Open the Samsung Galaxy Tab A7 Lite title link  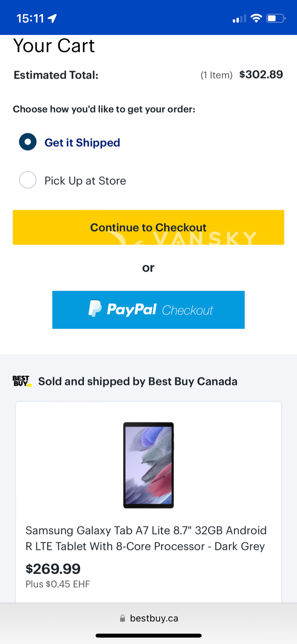(146, 538)
